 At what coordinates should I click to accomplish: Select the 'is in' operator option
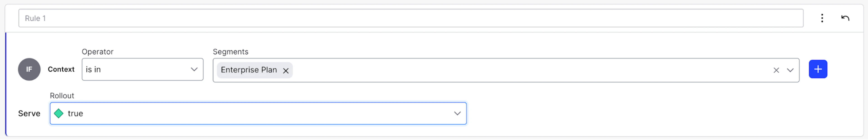(x=135, y=69)
